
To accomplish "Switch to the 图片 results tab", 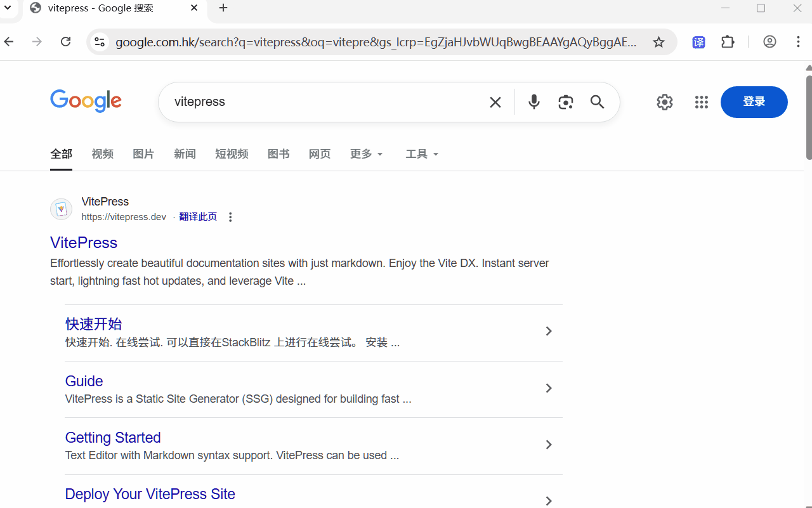I will click(143, 154).
